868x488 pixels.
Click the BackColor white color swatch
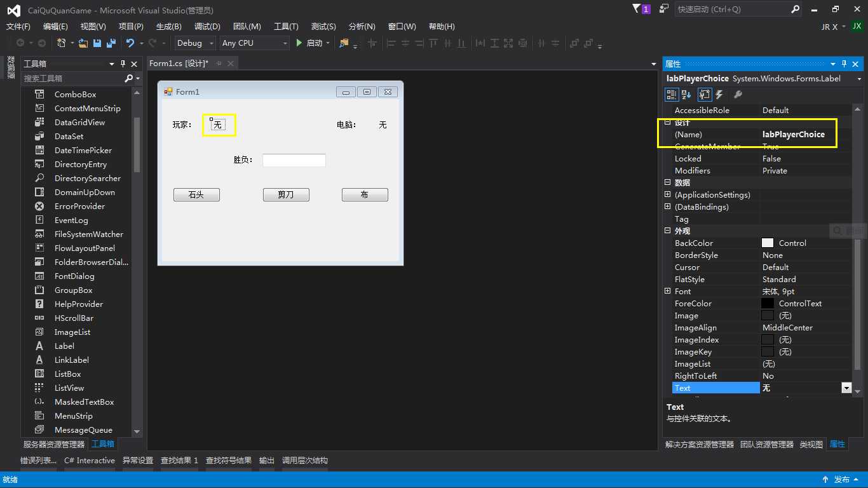[x=768, y=243]
